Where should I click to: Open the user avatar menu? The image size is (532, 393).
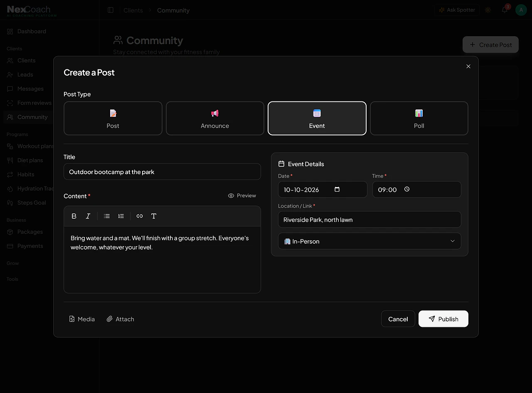click(x=521, y=10)
